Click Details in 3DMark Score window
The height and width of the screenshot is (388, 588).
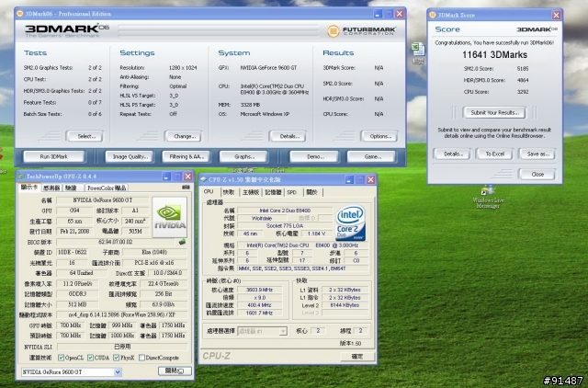(452, 154)
